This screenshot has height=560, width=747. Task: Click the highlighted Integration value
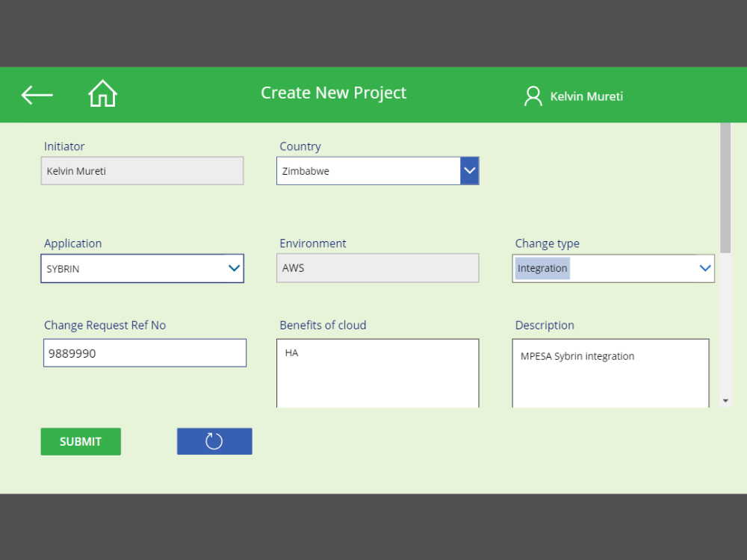click(x=542, y=268)
